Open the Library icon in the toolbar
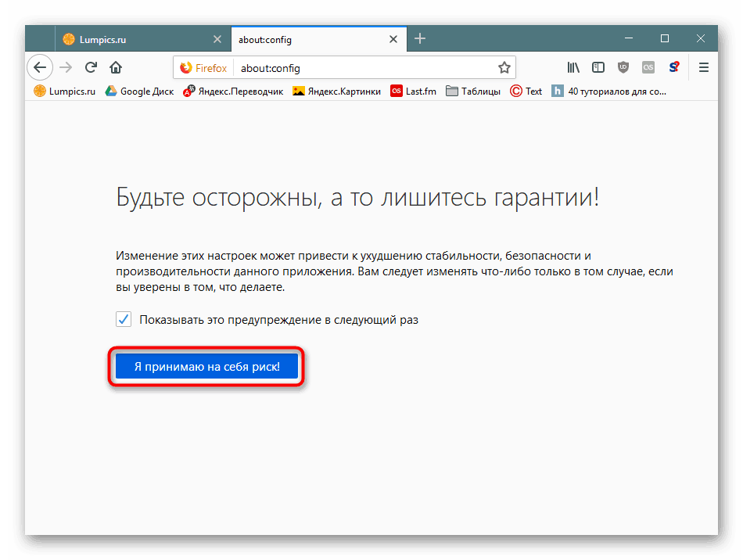Viewport: 743px width, 560px height. (x=573, y=68)
